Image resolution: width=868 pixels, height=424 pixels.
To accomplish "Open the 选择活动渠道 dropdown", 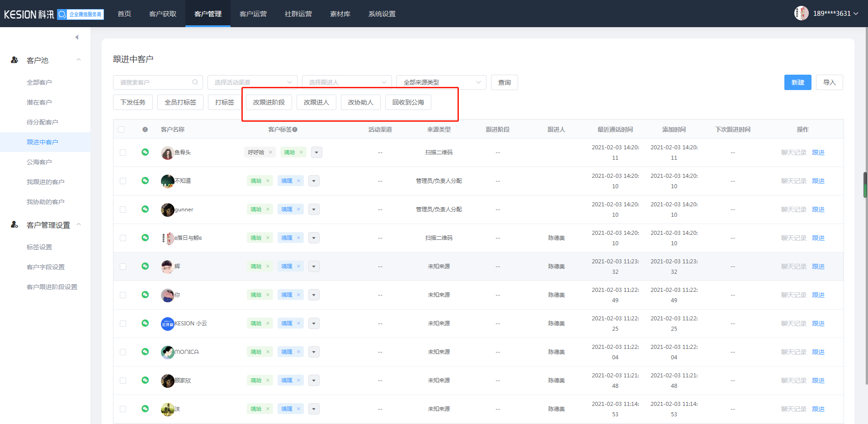I will point(252,82).
